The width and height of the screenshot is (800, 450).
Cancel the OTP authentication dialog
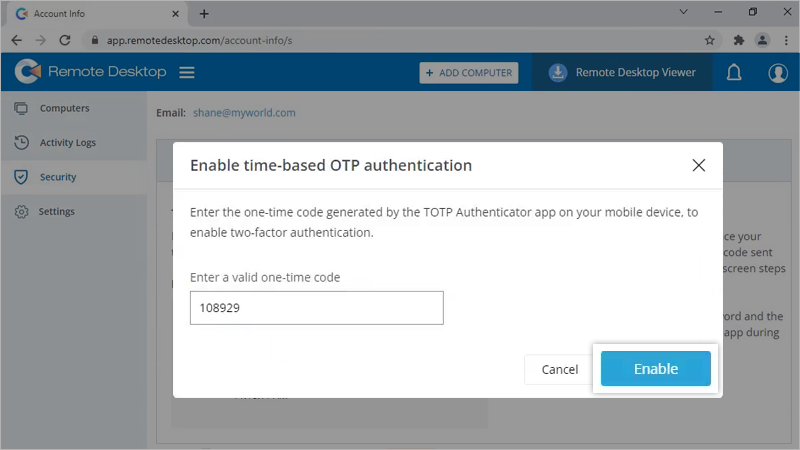point(560,369)
